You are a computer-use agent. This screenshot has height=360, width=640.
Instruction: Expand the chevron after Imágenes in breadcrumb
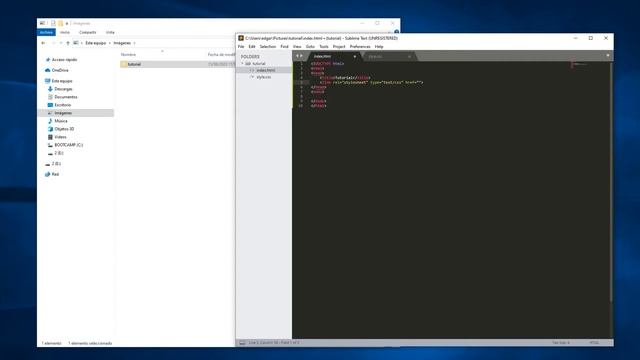[x=134, y=43]
